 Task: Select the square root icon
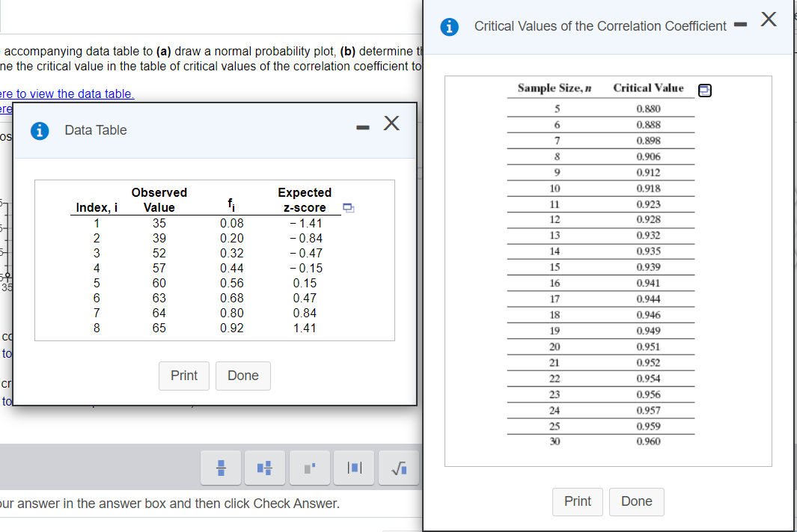click(x=398, y=468)
